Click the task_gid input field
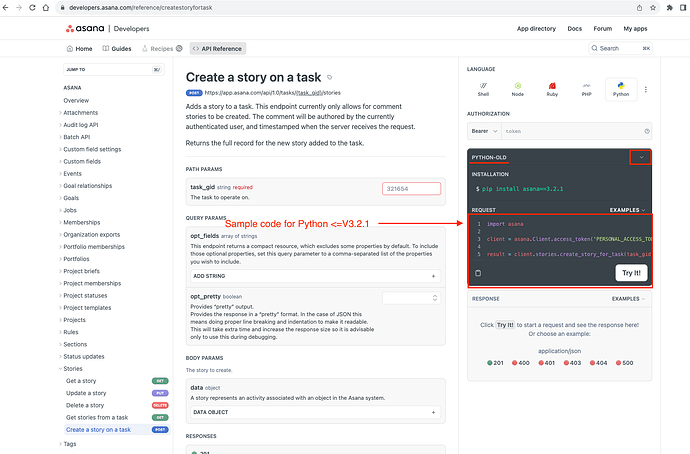The height and width of the screenshot is (454, 690). (x=411, y=188)
